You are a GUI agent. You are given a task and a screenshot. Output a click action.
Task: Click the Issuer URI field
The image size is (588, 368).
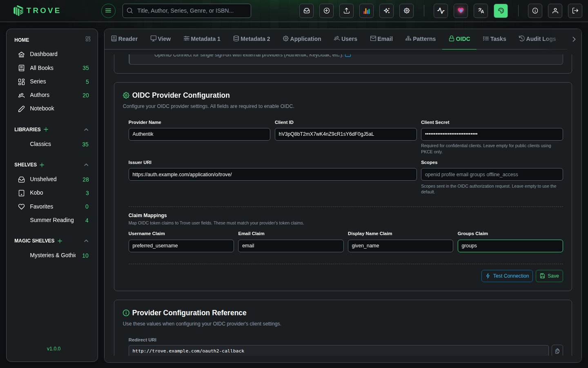(x=272, y=174)
